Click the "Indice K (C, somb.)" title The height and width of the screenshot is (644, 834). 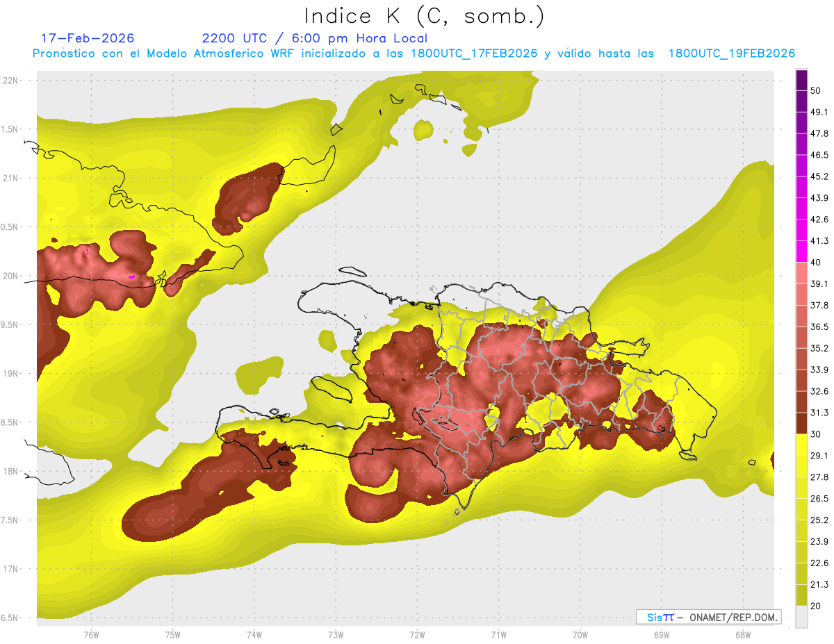pyautogui.click(x=425, y=15)
